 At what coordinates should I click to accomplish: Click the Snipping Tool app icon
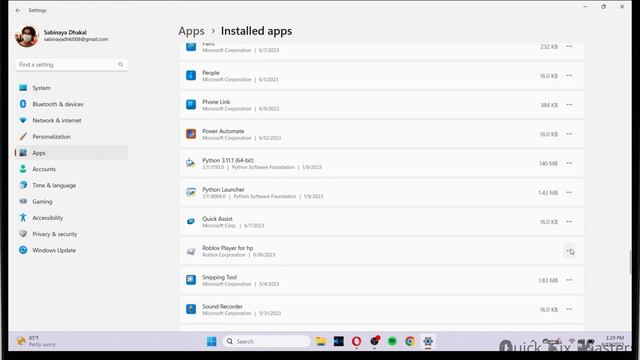coord(191,280)
